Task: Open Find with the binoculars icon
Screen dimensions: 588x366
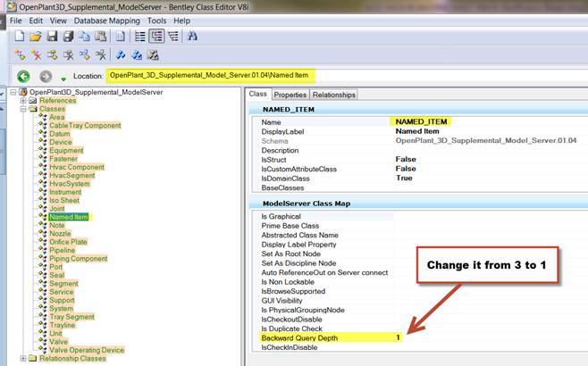Action: coord(192,37)
